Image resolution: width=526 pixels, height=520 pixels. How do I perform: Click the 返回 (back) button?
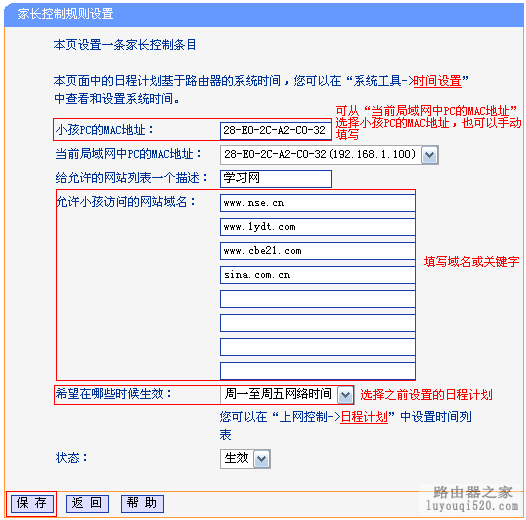point(87,503)
